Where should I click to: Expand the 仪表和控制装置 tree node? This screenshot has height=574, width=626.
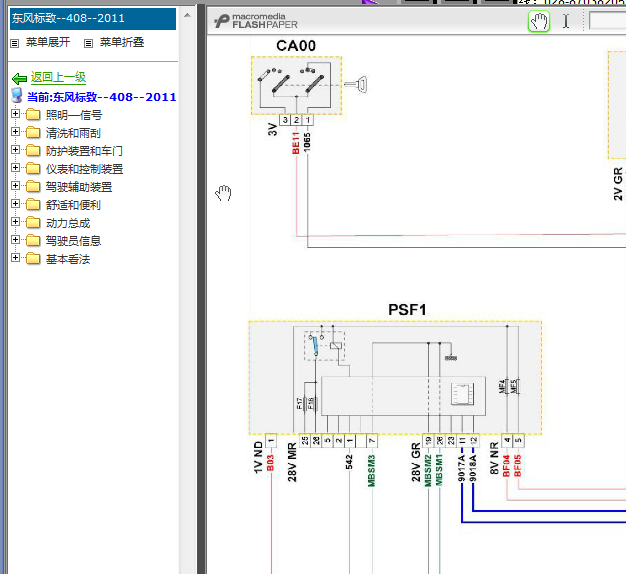[15, 169]
